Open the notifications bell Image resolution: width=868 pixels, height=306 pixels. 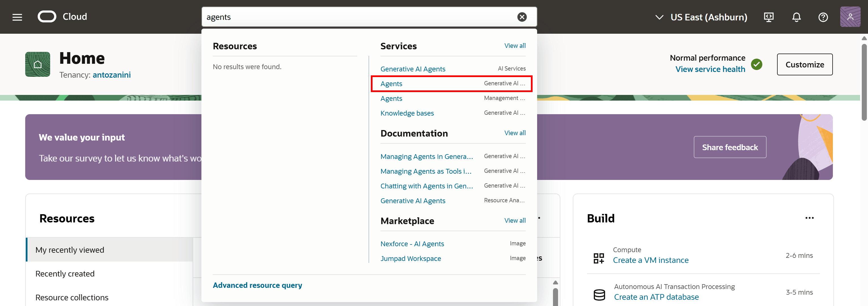[x=796, y=17]
